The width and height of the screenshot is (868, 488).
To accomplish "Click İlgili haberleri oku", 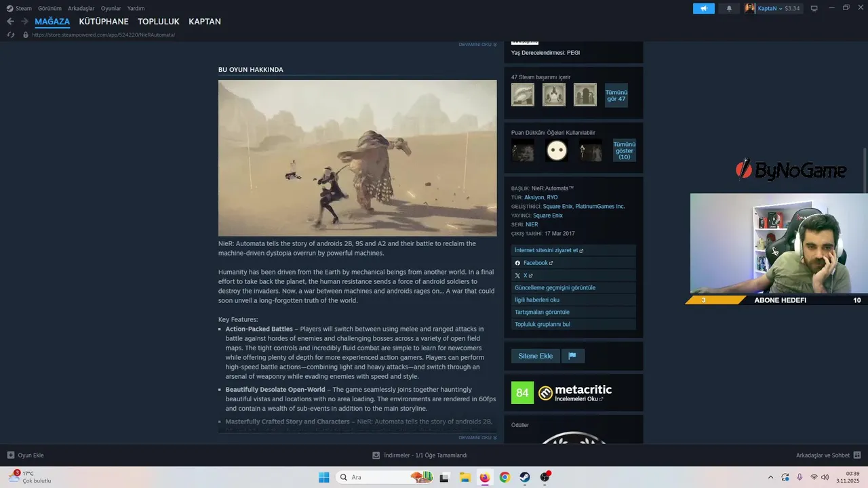I will [x=574, y=300].
